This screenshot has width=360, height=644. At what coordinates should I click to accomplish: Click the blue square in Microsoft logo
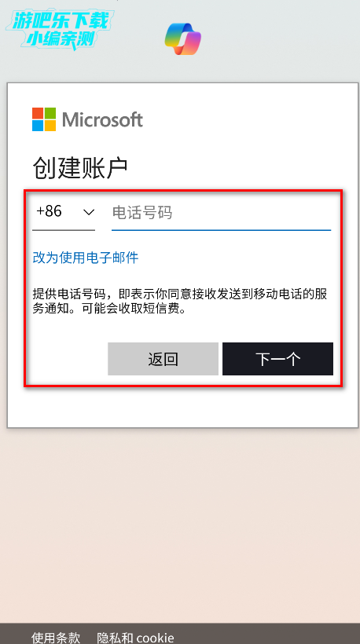tap(38, 126)
